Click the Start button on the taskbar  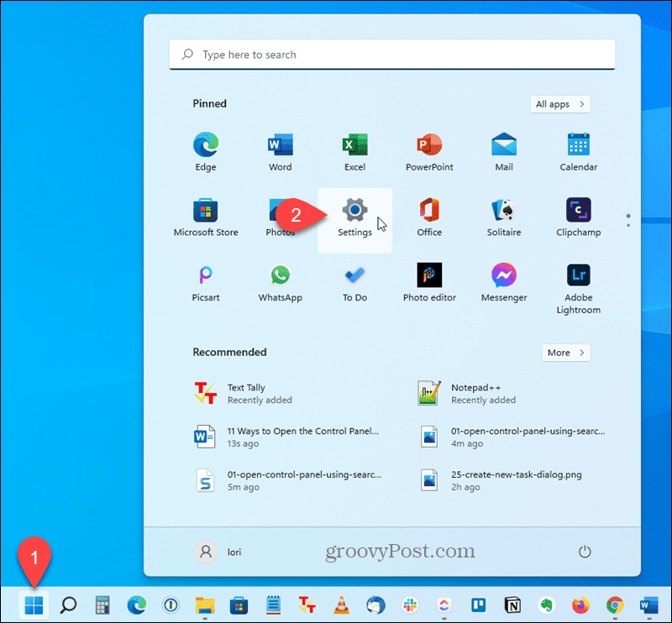[34, 605]
